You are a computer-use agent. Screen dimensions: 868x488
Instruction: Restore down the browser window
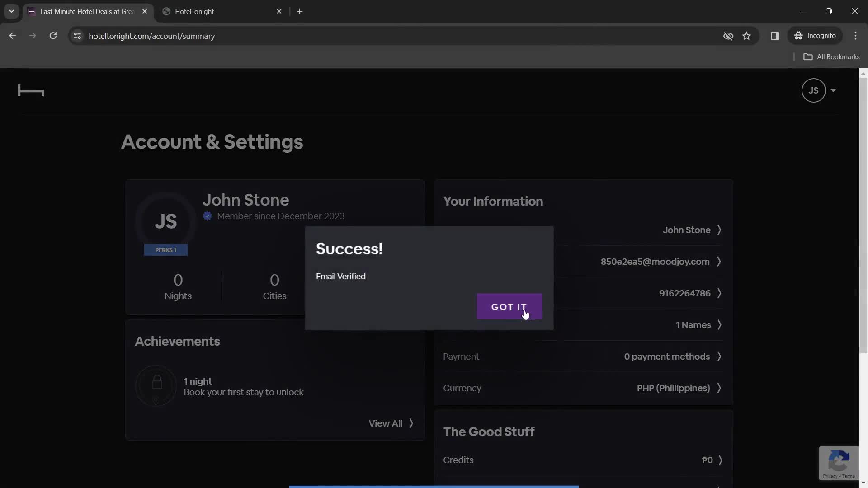pyautogui.click(x=829, y=11)
